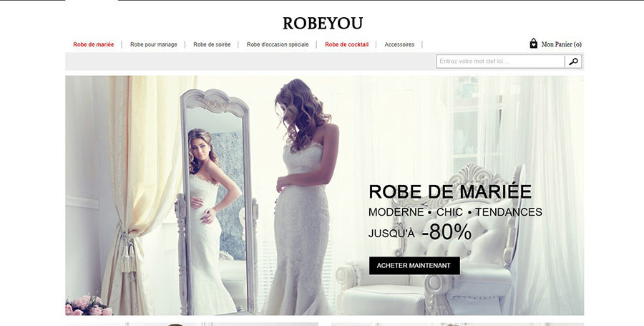Open the lower left promotional banner
This screenshot has width=644, height=326.
pyautogui.click(x=192, y=325)
